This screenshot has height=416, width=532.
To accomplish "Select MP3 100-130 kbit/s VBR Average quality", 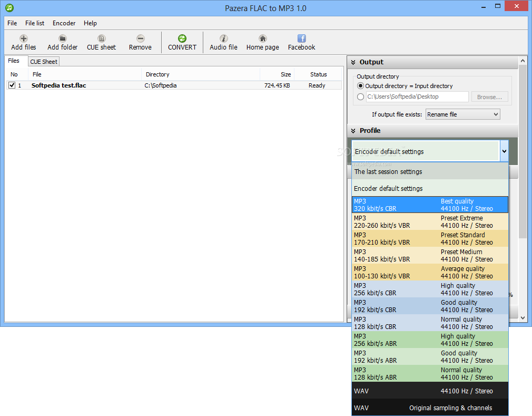I will pyautogui.click(x=430, y=273).
